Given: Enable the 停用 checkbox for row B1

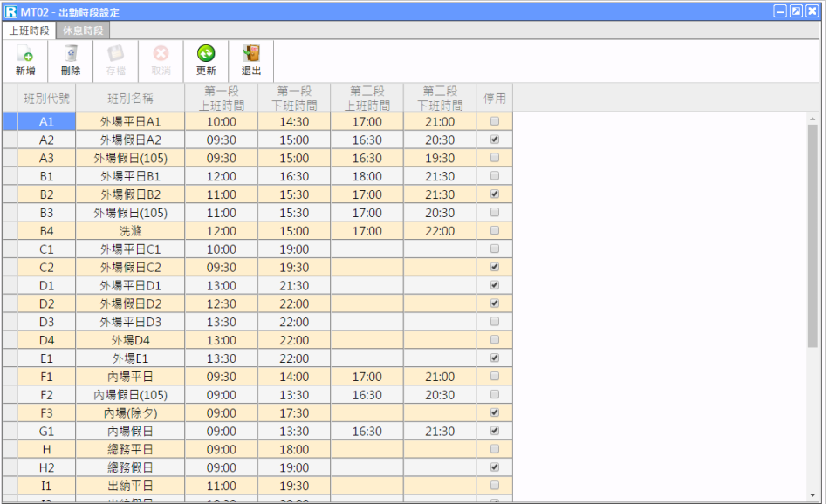Looking at the screenshot, I should 494,176.
